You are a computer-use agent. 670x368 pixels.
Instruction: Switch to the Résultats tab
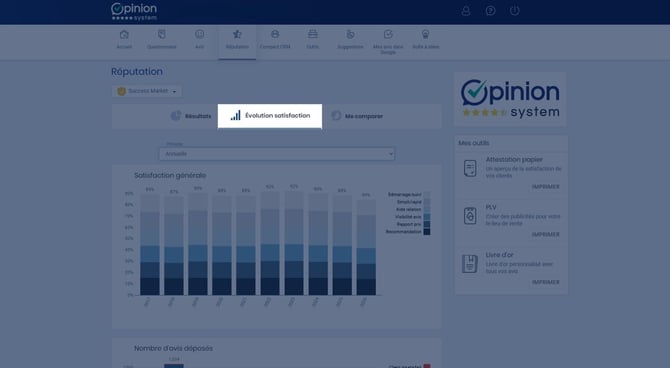tap(191, 116)
